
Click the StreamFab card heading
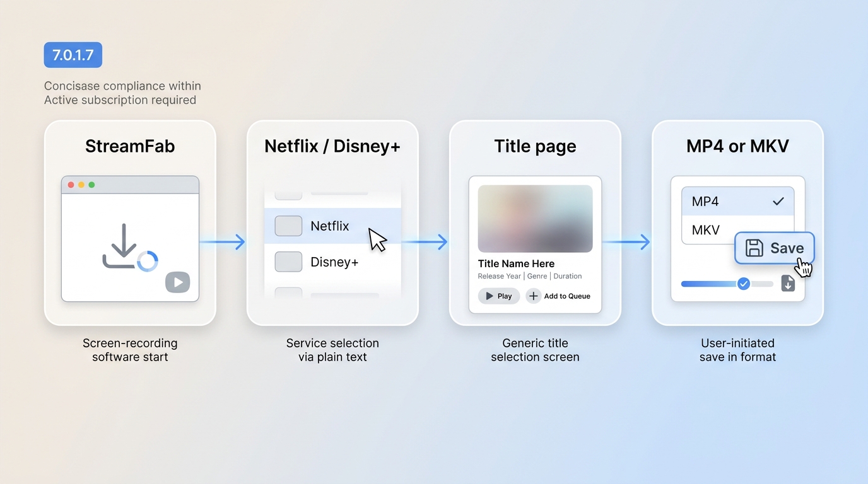pos(130,146)
